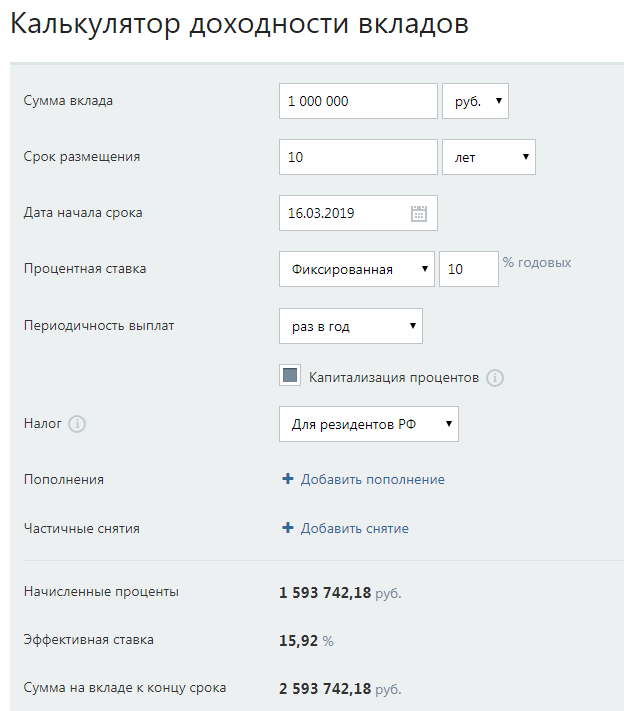Expand payout frequency раз в год dropdown
The width and height of the screenshot is (624, 711).
(x=350, y=326)
